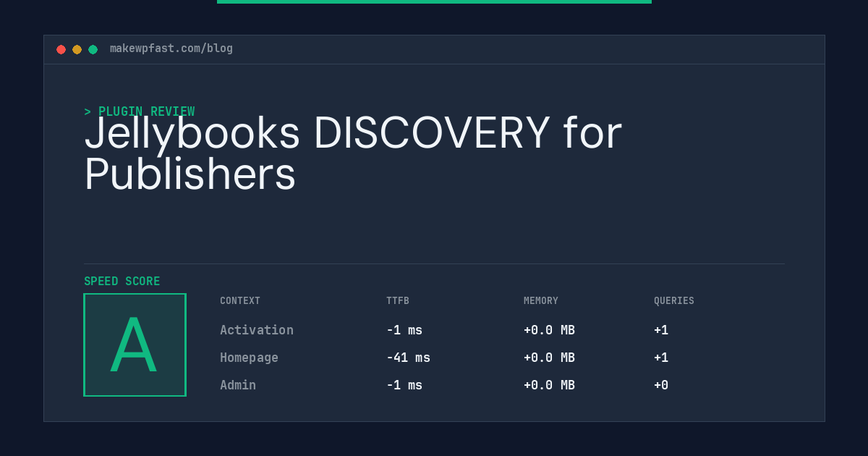Click the Activation queries value +1

(x=661, y=330)
